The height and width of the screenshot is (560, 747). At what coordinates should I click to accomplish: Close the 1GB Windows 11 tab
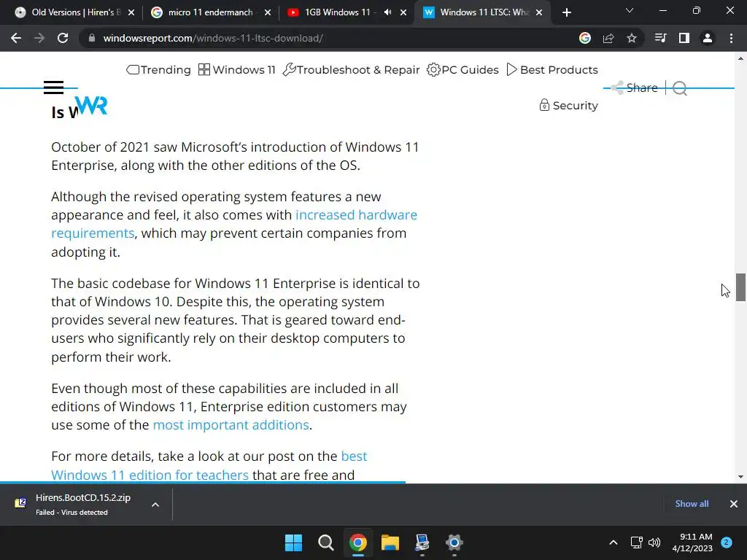pyautogui.click(x=403, y=12)
